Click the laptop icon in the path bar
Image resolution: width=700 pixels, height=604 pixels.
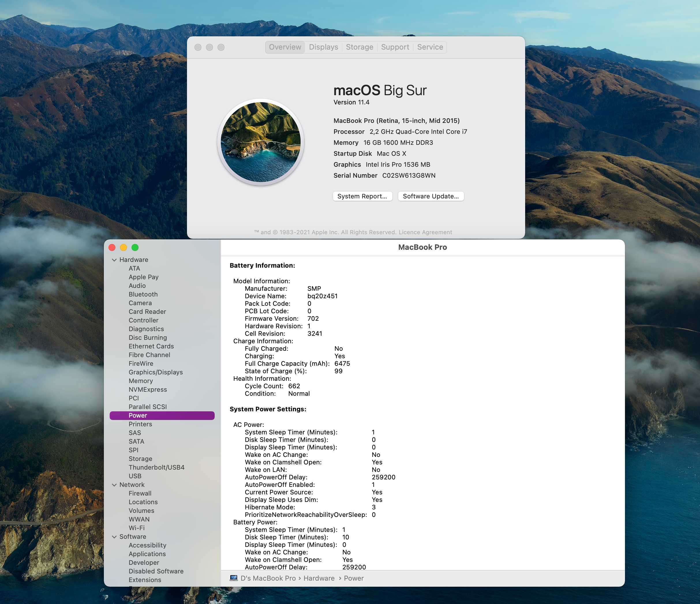[x=233, y=578]
